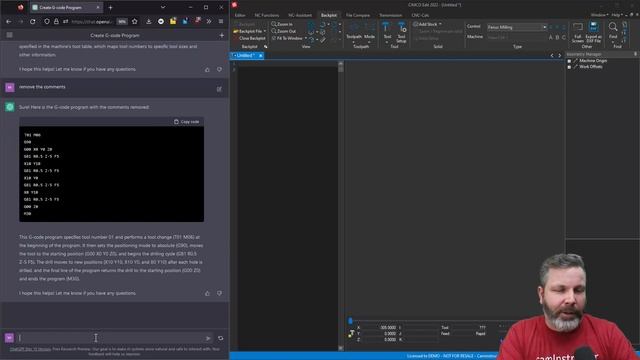
Task: Click the backplot simulation slider handle
Action: coord(350,321)
